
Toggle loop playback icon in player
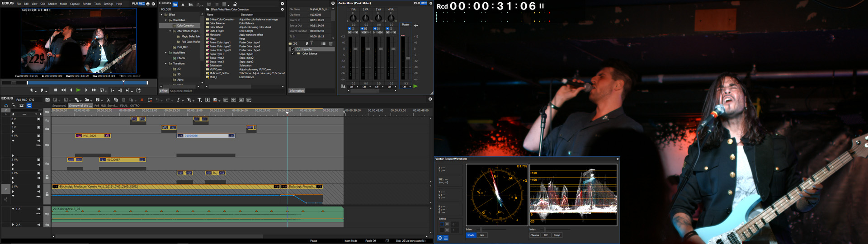(x=102, y=90)
